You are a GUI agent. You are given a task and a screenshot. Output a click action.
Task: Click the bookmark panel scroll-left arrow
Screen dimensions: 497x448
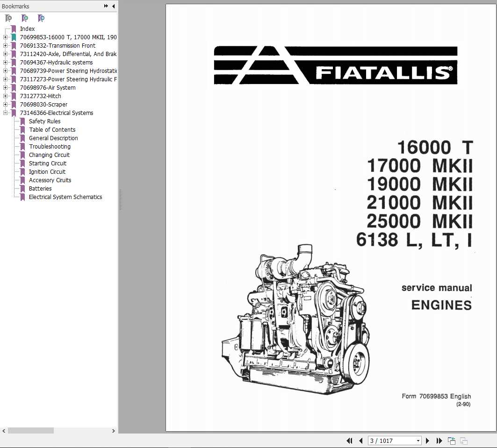pos(4,431)
